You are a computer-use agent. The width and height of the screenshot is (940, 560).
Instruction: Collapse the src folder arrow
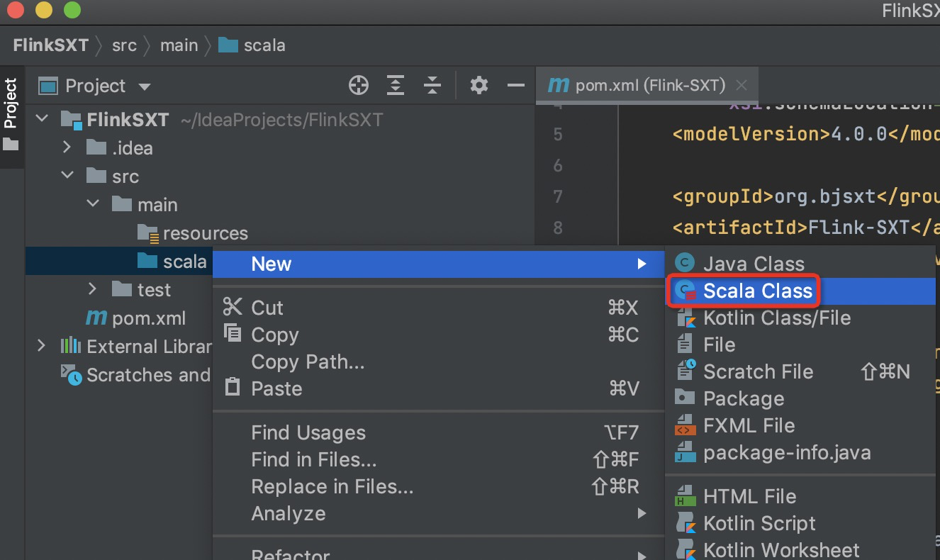point(67,176)
